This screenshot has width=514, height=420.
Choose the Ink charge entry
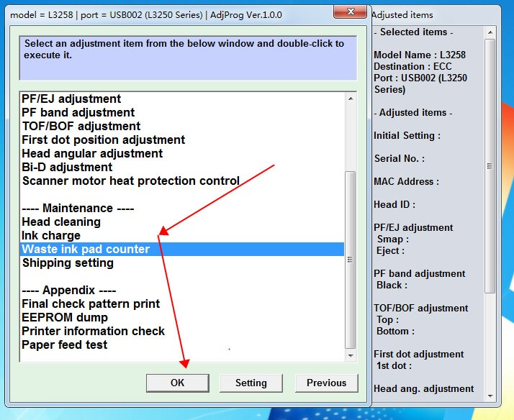(x=51, y=236)
